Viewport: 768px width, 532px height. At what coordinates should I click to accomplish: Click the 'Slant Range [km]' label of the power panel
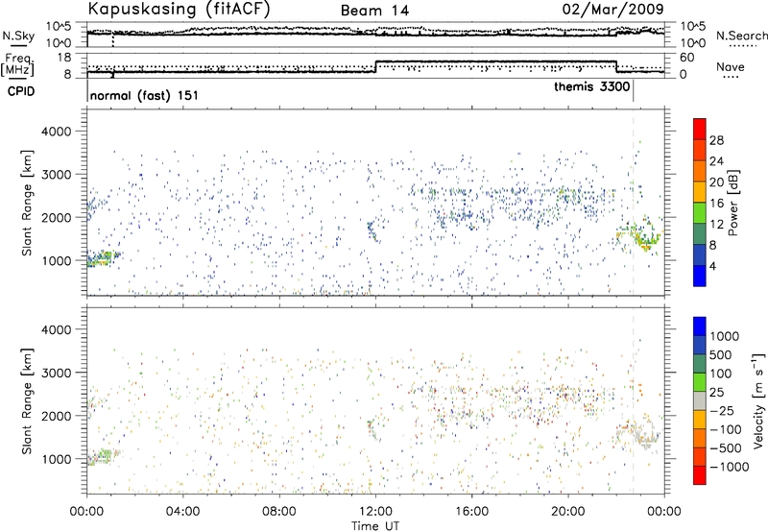pos(27,203)
